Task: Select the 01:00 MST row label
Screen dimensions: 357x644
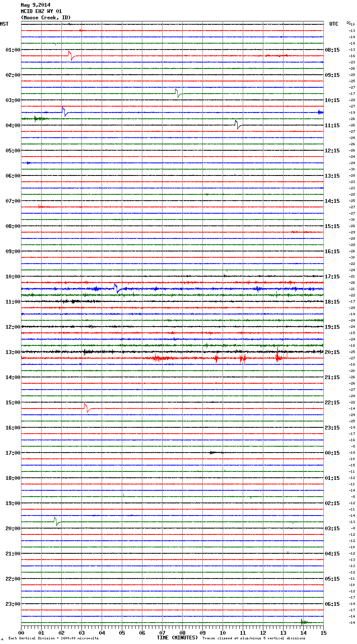Action: tap(13, 50)
